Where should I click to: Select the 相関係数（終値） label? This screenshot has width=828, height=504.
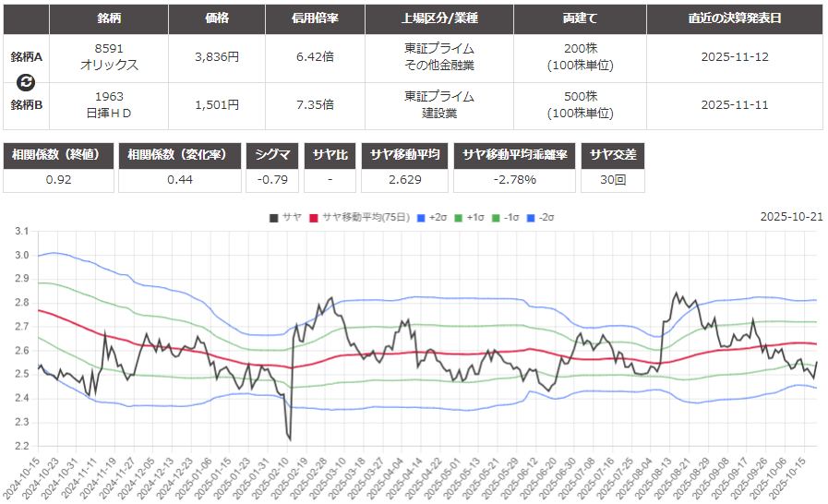[59, 154]
